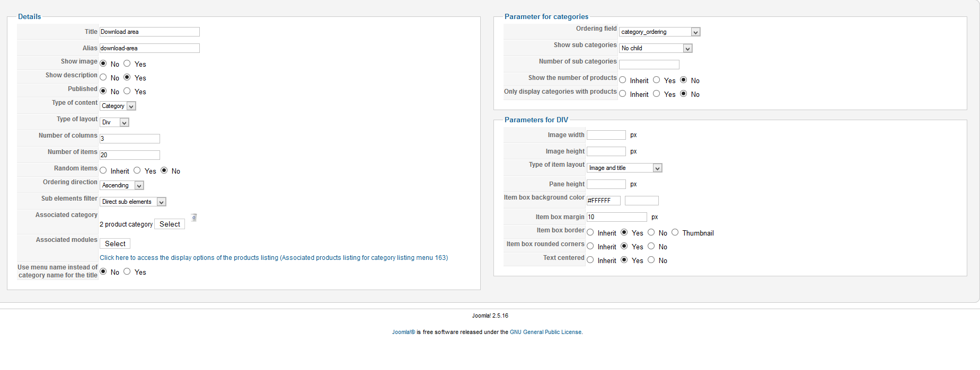The width and height of the screenshot is (980, 370).
Task: Select Thumbnail for Item box border
Action: [675, 232]
